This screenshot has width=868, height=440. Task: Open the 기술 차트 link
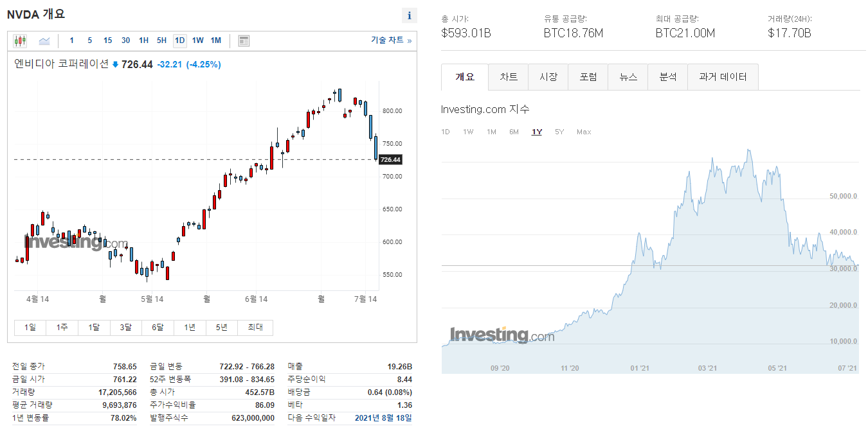coord(391,40)
